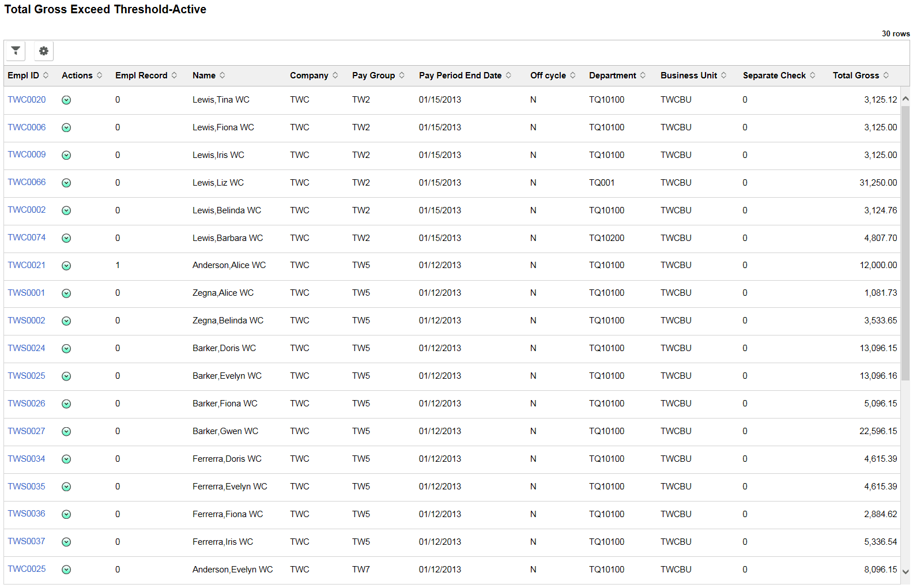This screenshot has width=913, height=588.
Task: Open Actions menu for Barker,Fiona WC
Action: [66, 404]
